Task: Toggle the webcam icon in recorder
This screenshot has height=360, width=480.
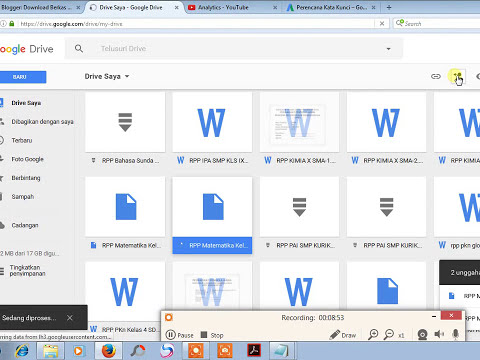Action: click(x=423, y=335)
